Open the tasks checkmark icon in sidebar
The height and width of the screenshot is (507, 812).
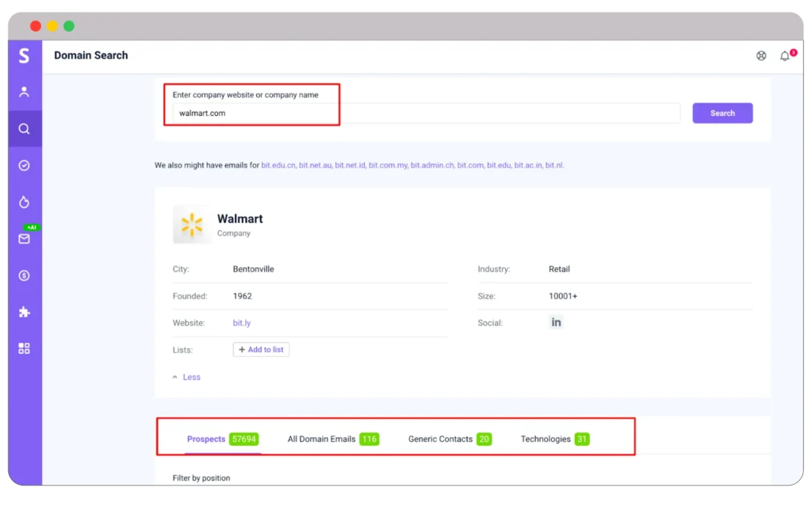pyautogui.click(x=24, y=165)
